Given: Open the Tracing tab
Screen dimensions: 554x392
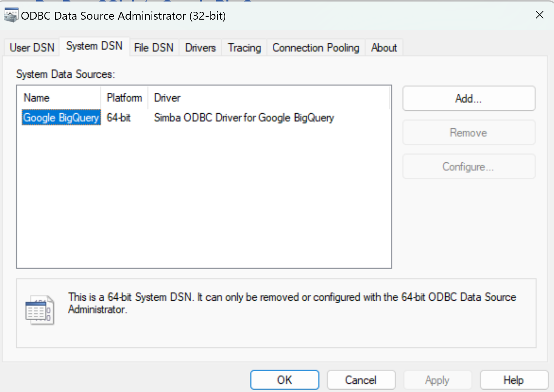Looking at the screenshot, I should (245, 48).
